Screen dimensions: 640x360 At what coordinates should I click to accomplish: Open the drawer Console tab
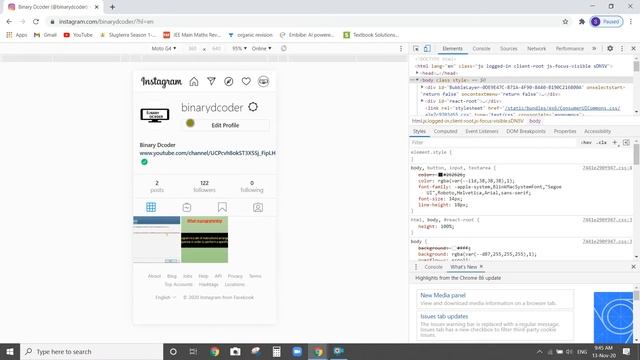[x=433, y=267]
